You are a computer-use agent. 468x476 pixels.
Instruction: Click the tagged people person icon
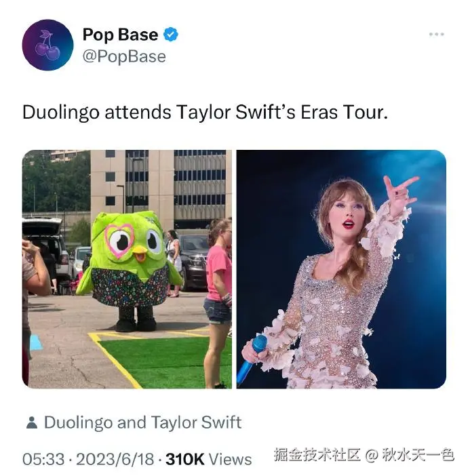coord(32,422)
